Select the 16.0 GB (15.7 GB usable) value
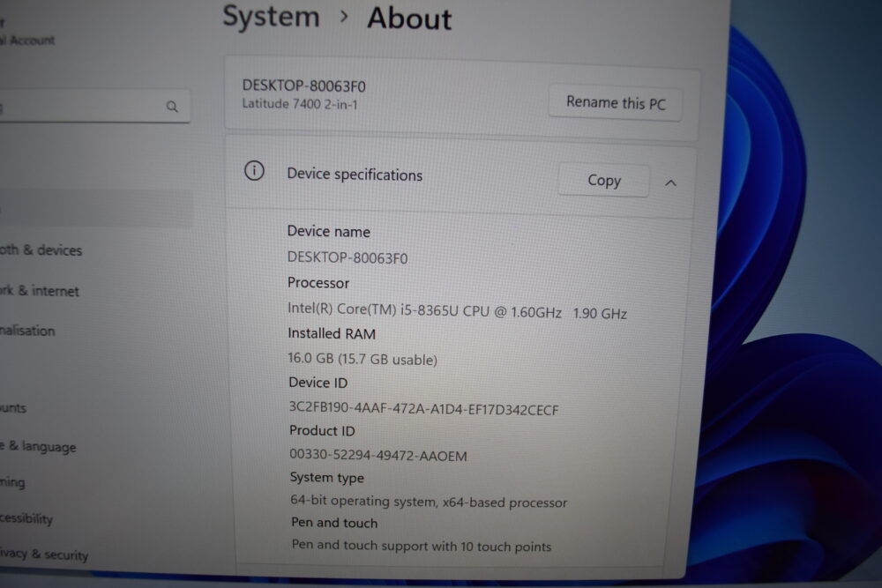The height and width of the screenshot is (588, 882). (363, 359)
